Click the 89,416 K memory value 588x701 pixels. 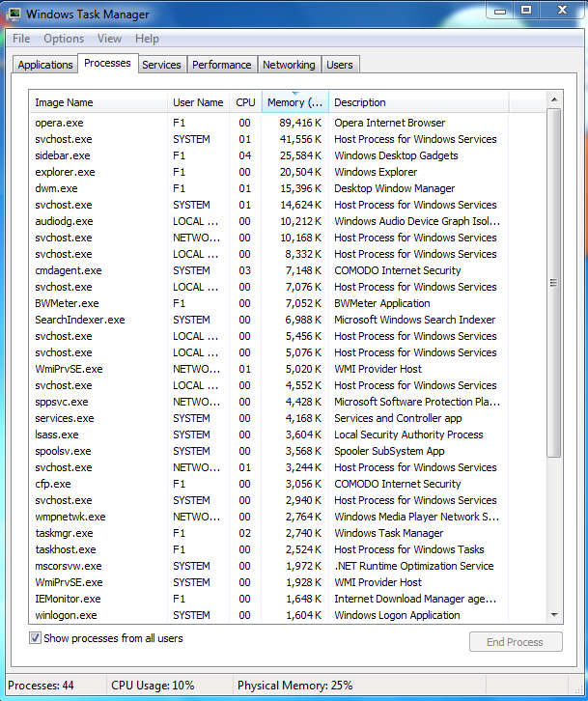pos(300,123)
